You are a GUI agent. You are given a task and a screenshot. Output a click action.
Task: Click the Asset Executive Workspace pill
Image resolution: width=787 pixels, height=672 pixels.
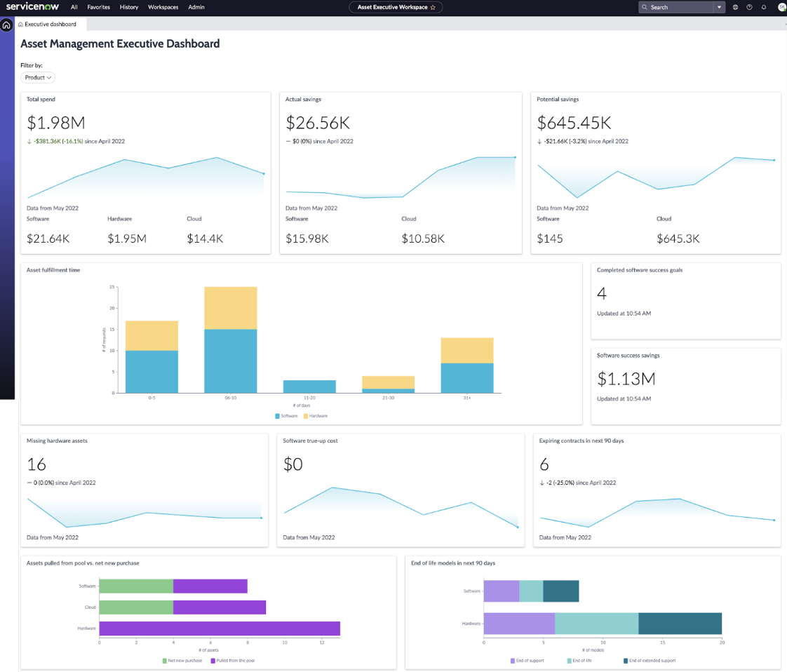(396, 7)
